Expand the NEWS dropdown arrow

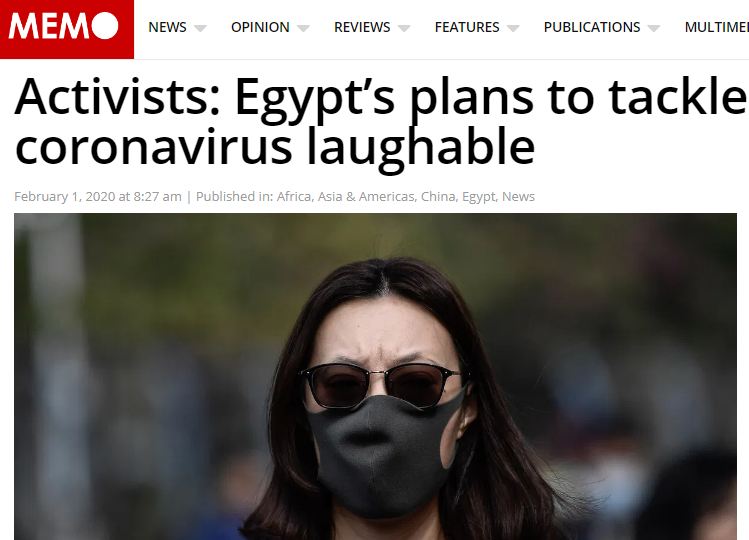tap(200, 28)
